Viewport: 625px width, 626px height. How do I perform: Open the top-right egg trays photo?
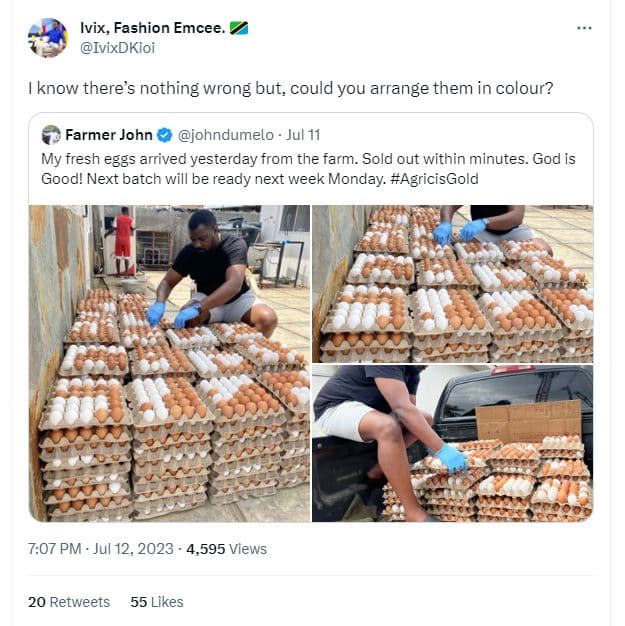[452, 282]
